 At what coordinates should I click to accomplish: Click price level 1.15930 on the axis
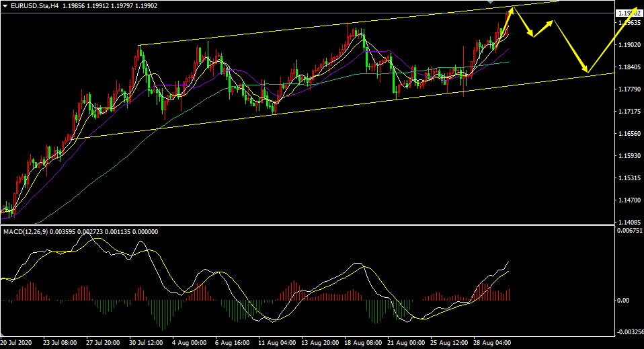tap(630, 156)
